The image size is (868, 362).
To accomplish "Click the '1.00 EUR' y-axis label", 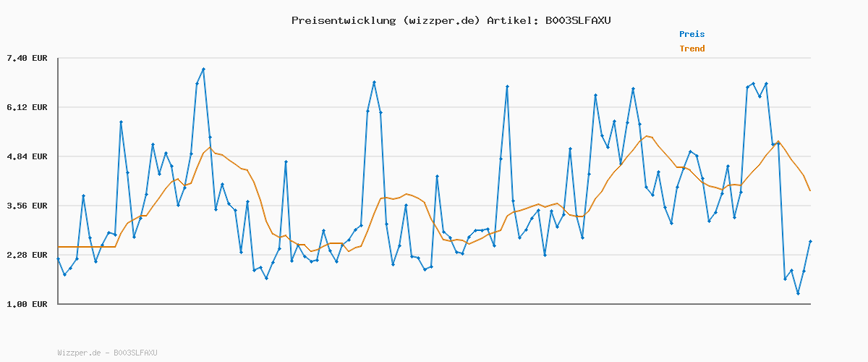I will pyautogui.click(x=27, y=304).
